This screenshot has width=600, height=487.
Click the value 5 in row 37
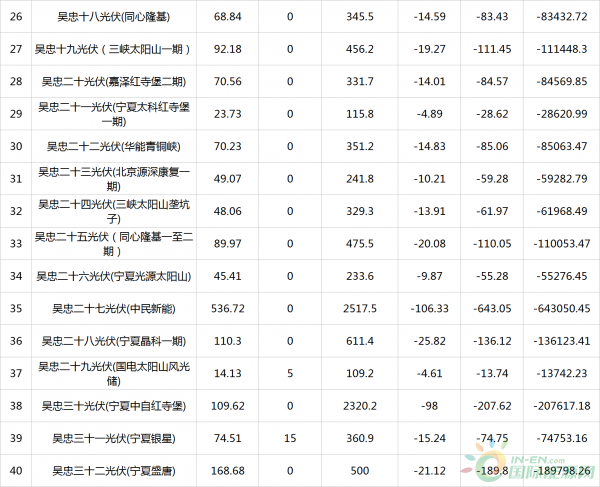[290, 373]
